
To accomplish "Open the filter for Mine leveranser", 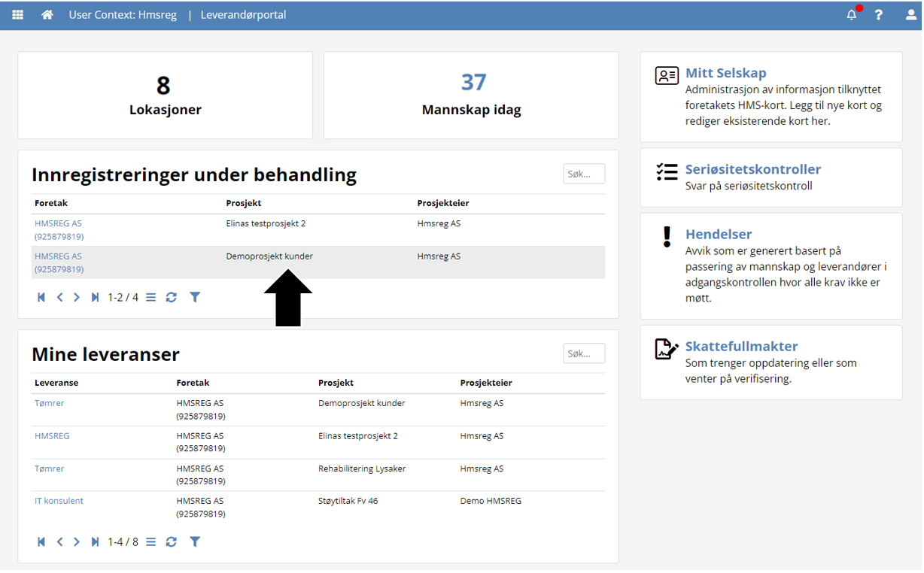I will pyautogui.click(x=195, y=541).
